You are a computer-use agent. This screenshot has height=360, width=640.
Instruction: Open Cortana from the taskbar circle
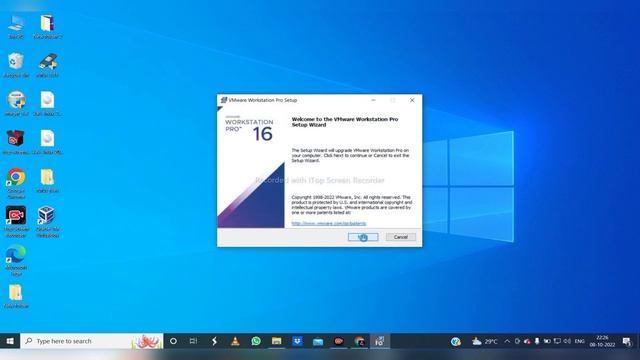pyautogui.click(x=173, y=341)
